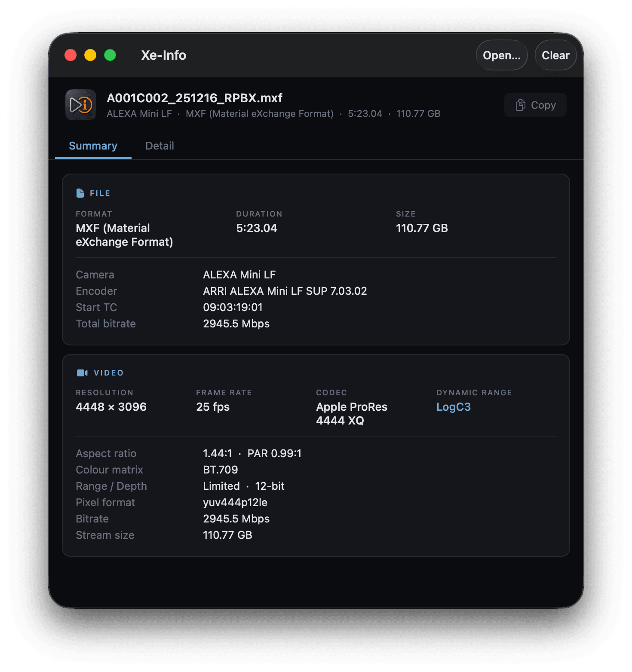632x672 pixels.
Task: Click the Colour matrix row label
Action: click(x=110, y=470)
